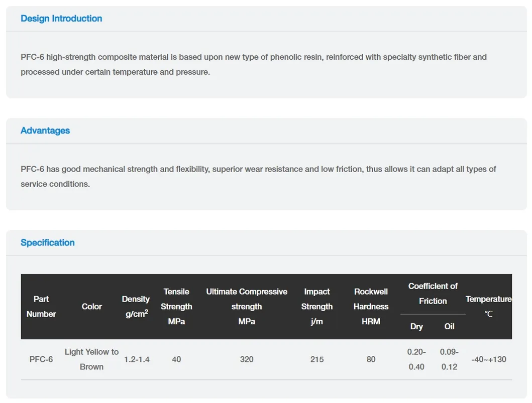Select the Oil sub-column header

[449, 326]
